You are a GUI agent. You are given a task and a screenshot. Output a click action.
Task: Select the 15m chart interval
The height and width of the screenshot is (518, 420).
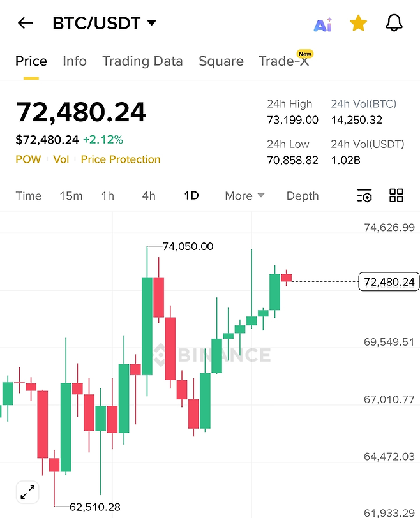pyautogui.click(x=71, y=196)
